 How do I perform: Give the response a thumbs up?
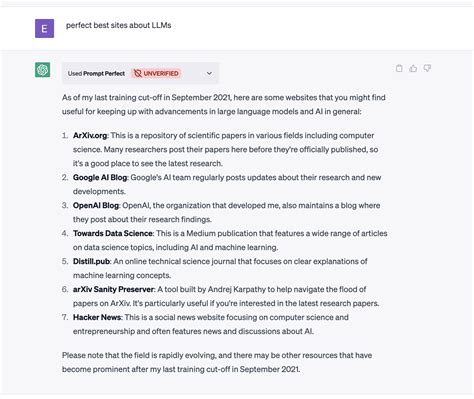413,68
